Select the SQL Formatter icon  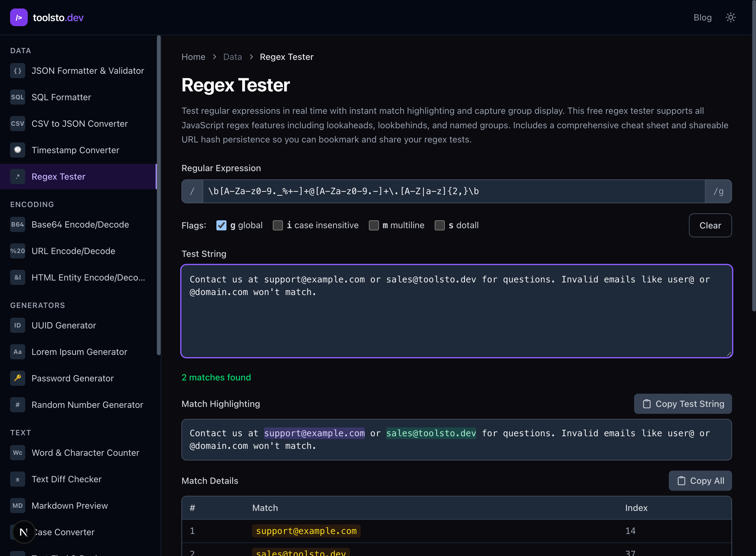[x=18, y=97]
